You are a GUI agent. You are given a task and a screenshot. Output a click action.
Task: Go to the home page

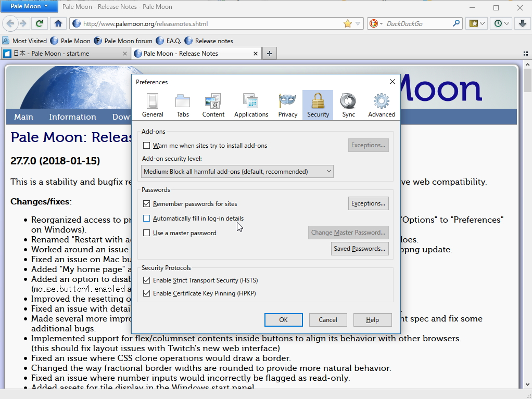(x=58, y=23)
